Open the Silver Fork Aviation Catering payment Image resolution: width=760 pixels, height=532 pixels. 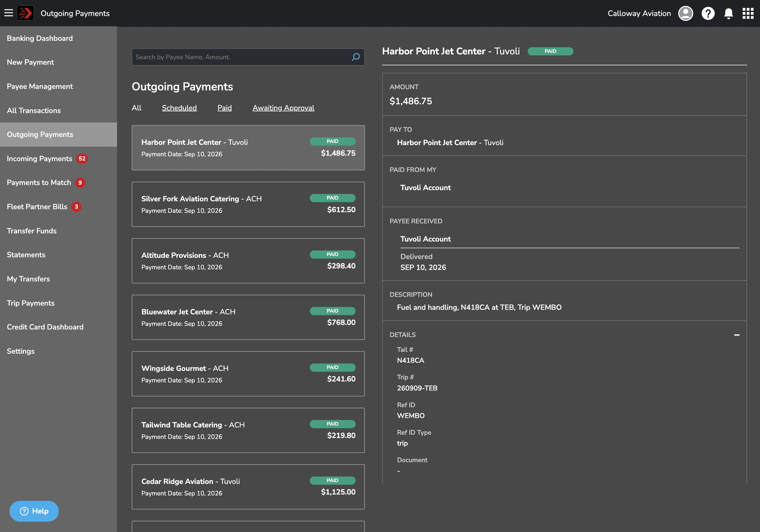(x=248, y=204)
